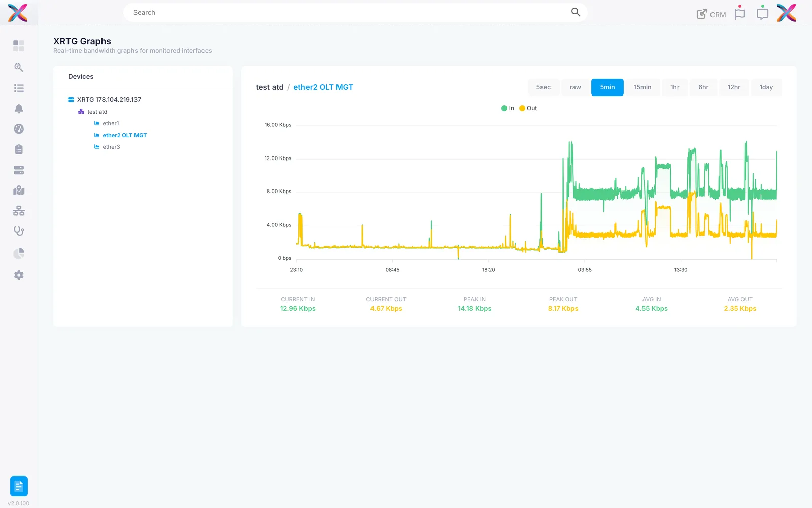This screenshot has height=508, width=812.
Task: Click ether2 OLT MGT breadcrumb title link
Action: click(x=323, y=87)
